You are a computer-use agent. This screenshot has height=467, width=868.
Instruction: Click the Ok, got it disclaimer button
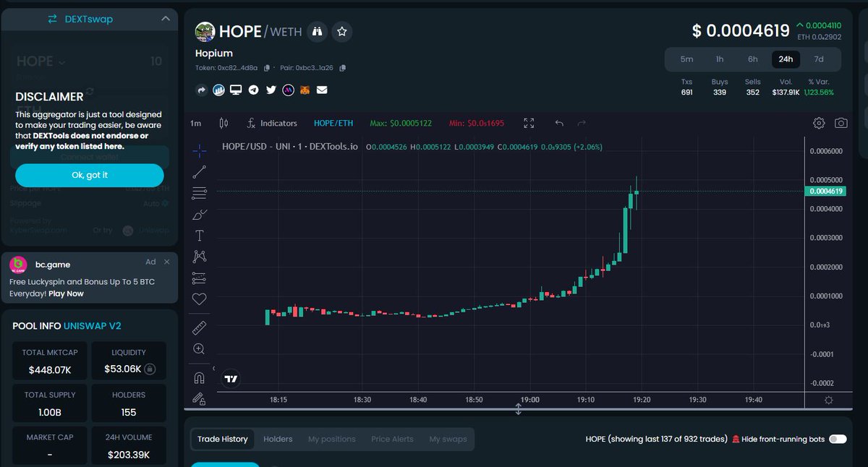click(x=89, y=175)
